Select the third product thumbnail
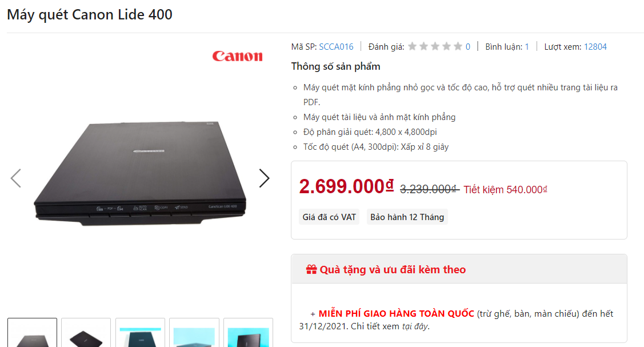This screenshot has width=644, height=347. point(140,333)
